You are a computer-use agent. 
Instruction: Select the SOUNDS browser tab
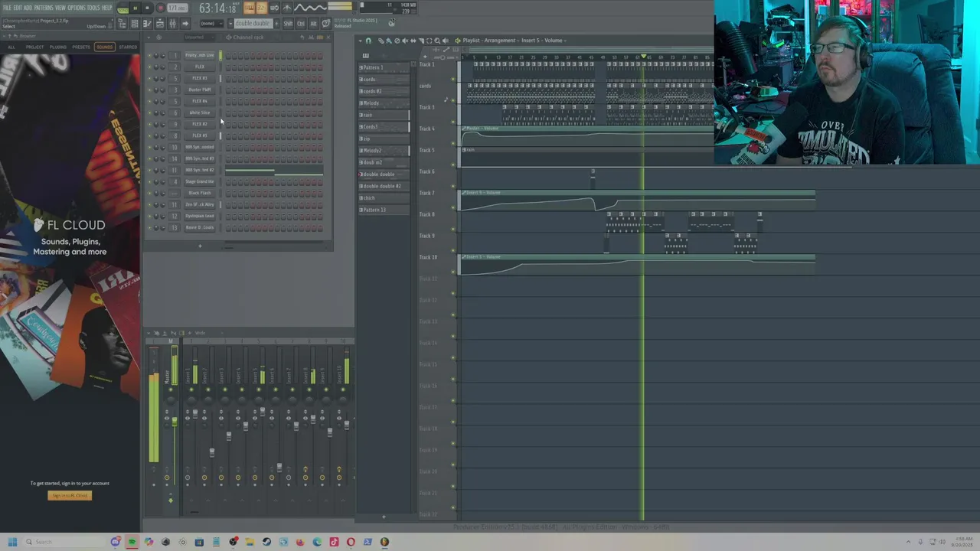105,47
